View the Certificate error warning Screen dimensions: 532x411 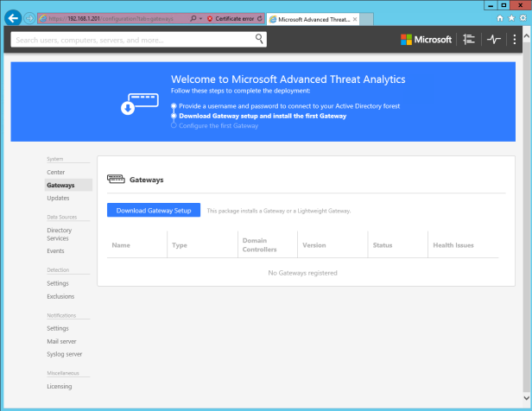pyautogui.click(x=231, y=19)
